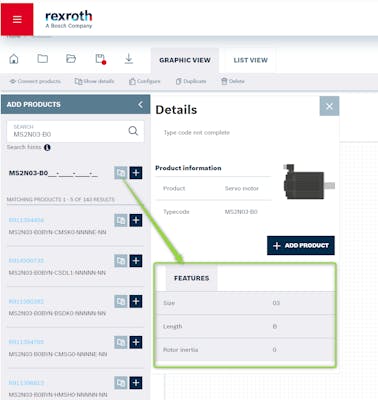Show details for MS2N03-B0BYN-CMSG0 result
Screen dimensions: 378x400
tap(121, 342)
